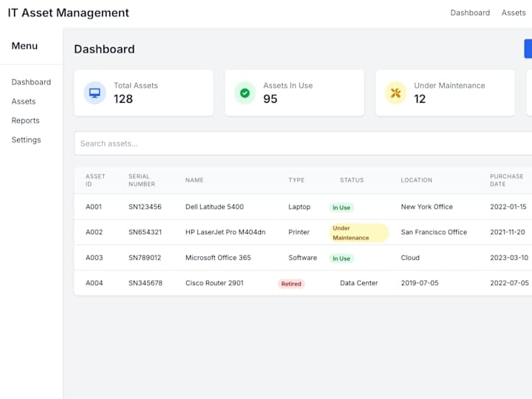This screenshot has width=532, height=399.
Task: Click the purchase date 2021-11-20
Action: 507,232
